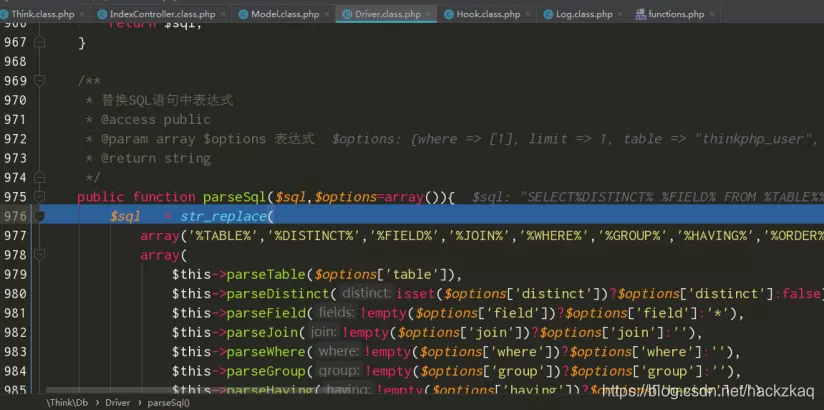Image resolution: width=824 pixels, height=410 pixels.
Task: Click parseTable on line 979
Action: point(266,274)
